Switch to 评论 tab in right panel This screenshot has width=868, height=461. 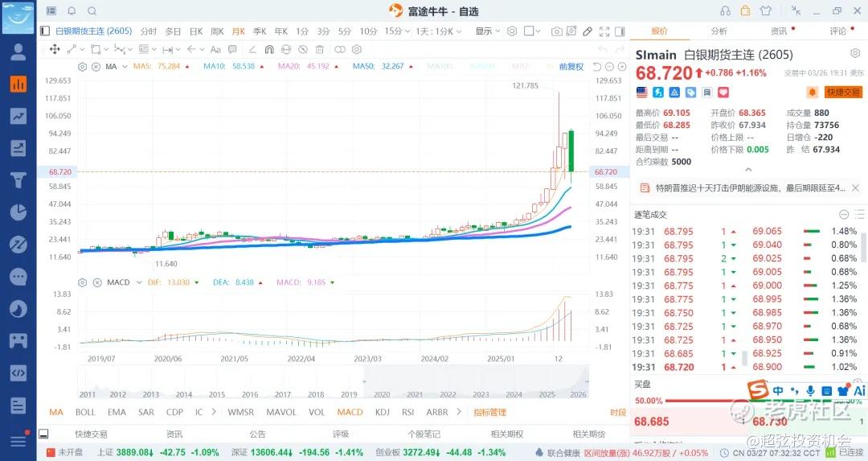coord(837,31)
